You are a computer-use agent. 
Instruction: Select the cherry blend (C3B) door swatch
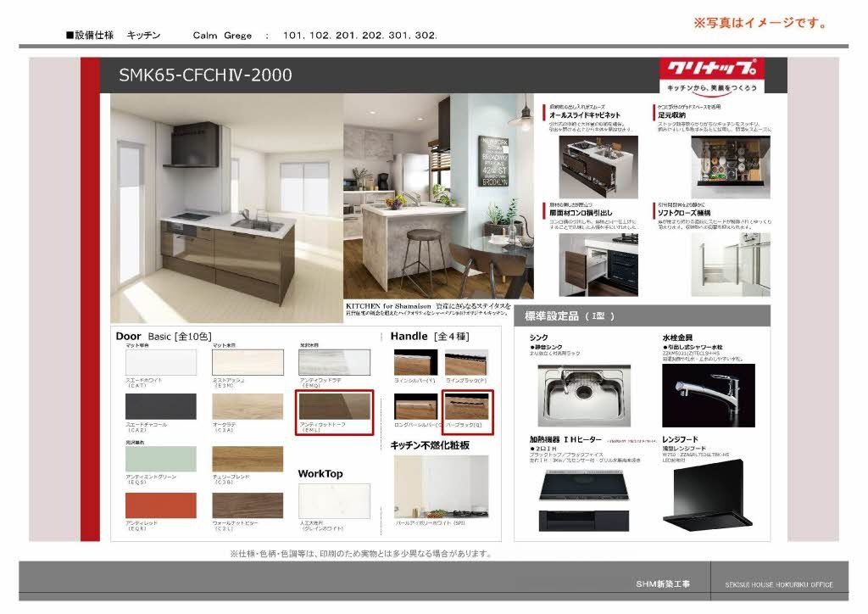(248, 459)
